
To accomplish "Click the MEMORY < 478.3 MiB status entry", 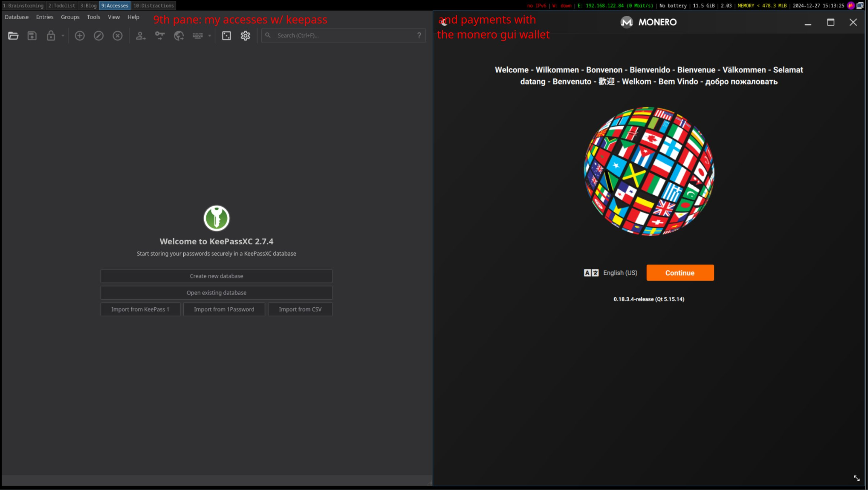I will pyautogui.click(x=762, y=5).
